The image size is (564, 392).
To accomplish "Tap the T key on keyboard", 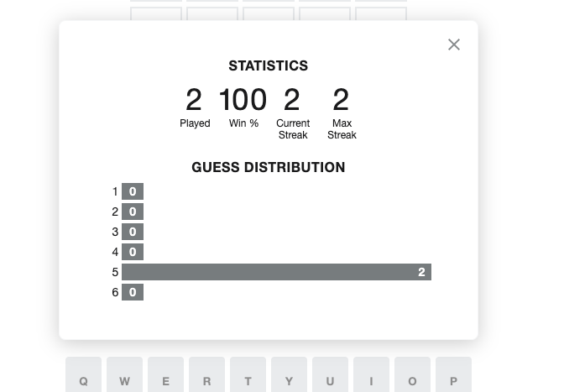I will coord(248,374).
